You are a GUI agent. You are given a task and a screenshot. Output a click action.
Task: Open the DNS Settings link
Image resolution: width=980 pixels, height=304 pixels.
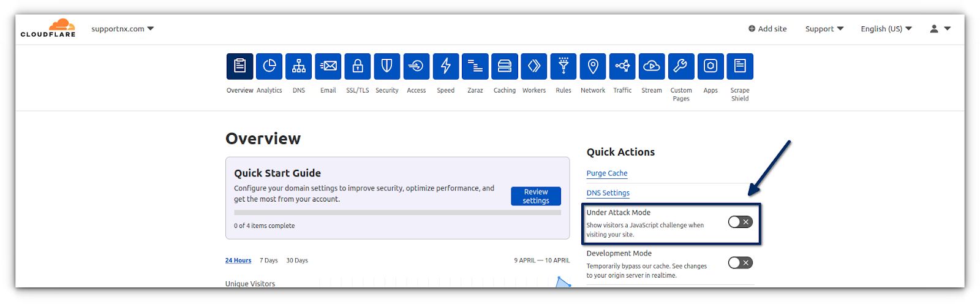tap(608, 193)
